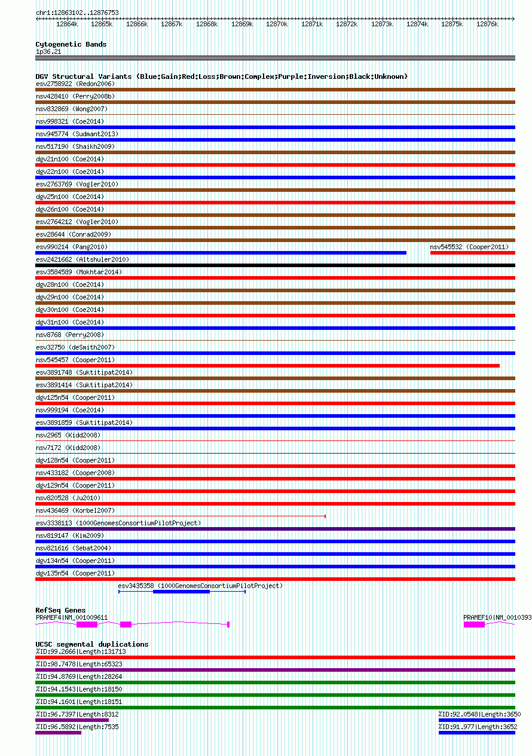Select the dgv134n54 (Cooper2011) label
The image size is (532, 756).
[x=75, y=561]
